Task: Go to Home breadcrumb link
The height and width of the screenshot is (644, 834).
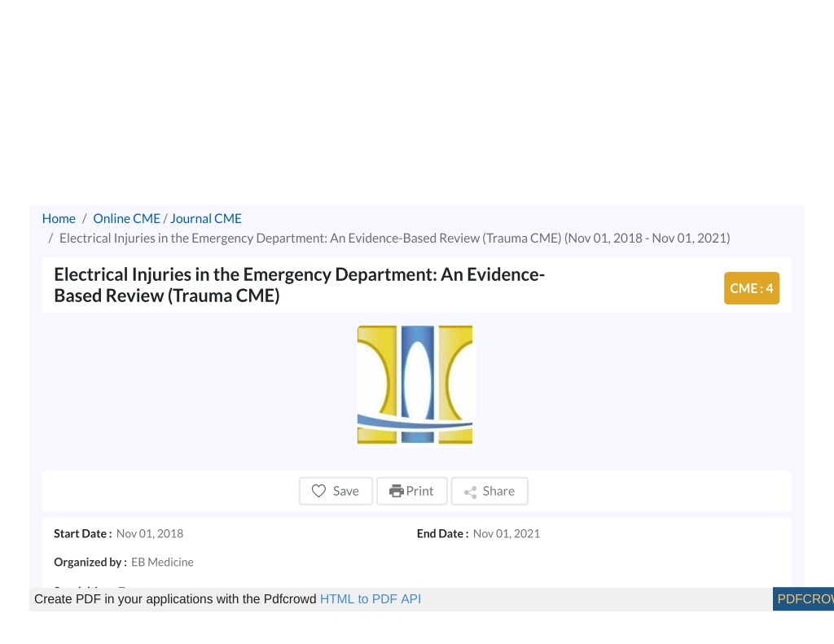Action: (x=59, y=218)
